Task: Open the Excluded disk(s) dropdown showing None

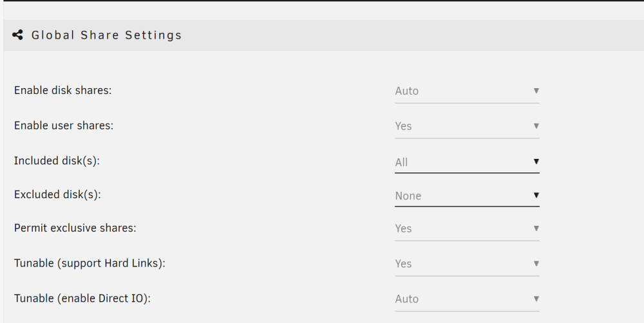Action: point(467,196)
